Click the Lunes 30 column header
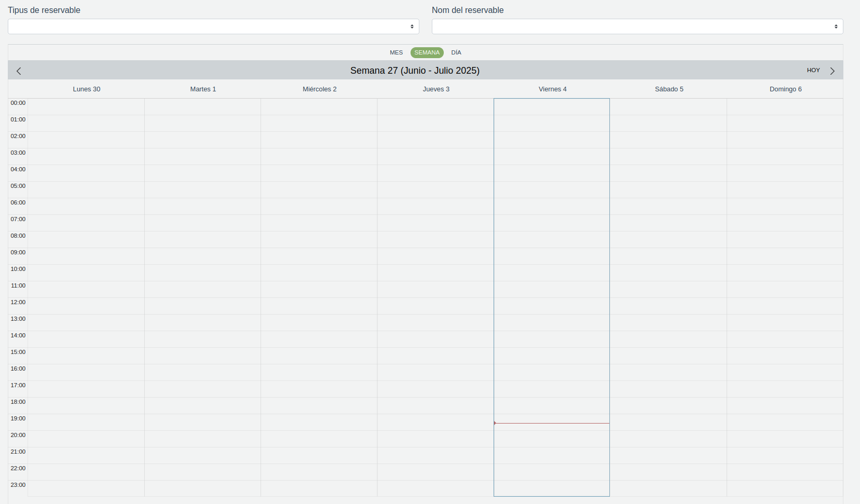Viewport: 860px width, 504px height. (x=87, y=89)
